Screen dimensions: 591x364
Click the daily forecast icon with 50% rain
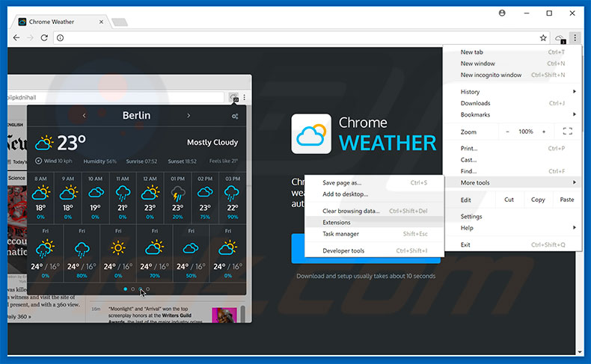point(191,248)
